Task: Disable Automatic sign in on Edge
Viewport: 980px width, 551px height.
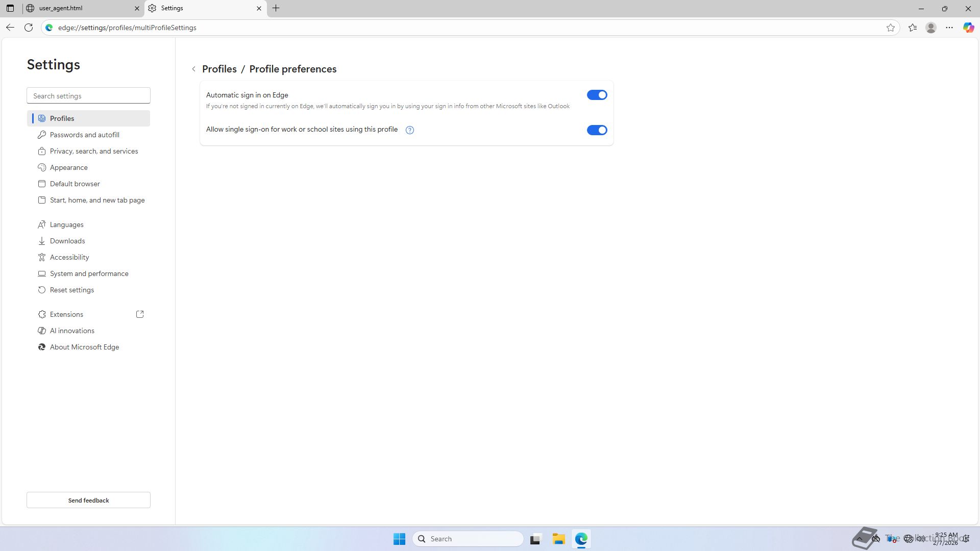Action: coord(597,95)
